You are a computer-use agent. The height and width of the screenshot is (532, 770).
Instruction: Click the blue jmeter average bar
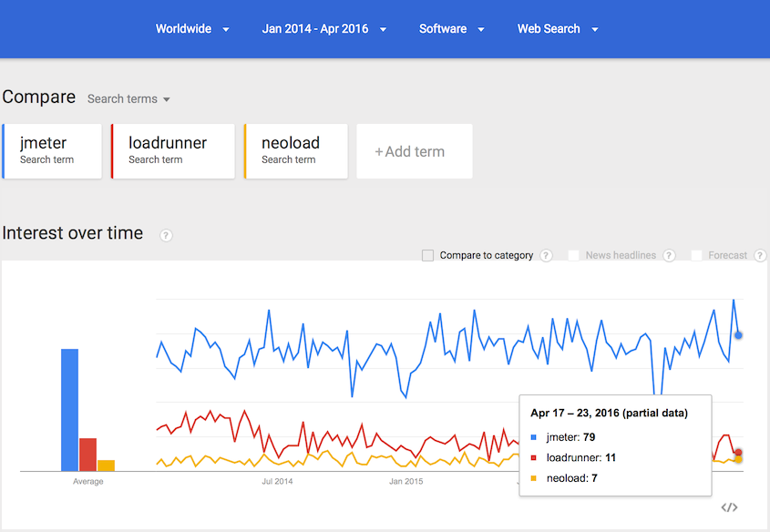point(70,410)
